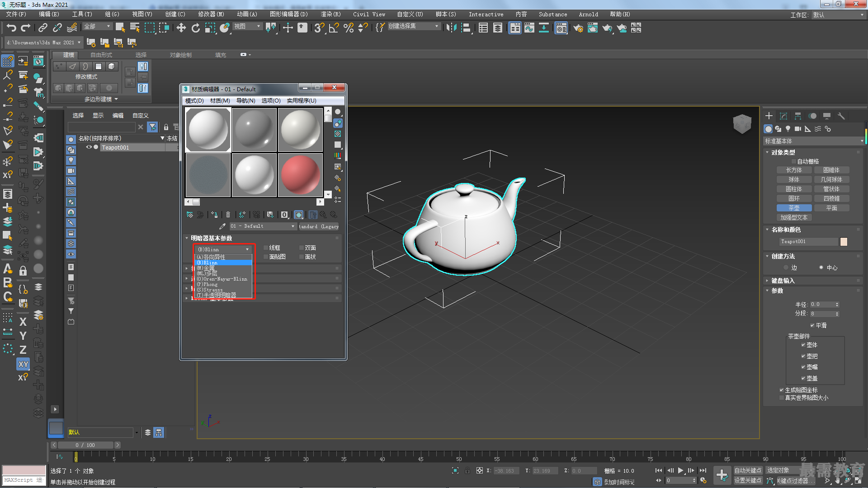This screenshot has width=868, height=488.
Task: Open the 视图 reference coordinate dropdown
Action: point(247,27)
